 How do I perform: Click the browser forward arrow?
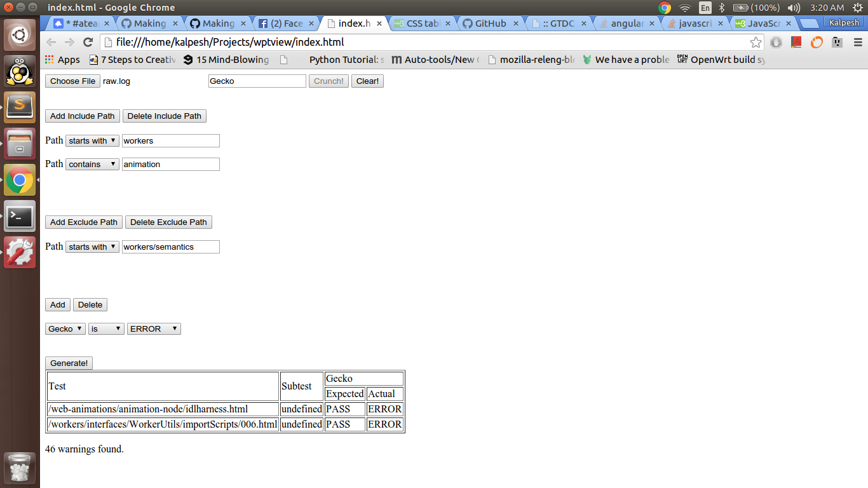pos(69,43)
